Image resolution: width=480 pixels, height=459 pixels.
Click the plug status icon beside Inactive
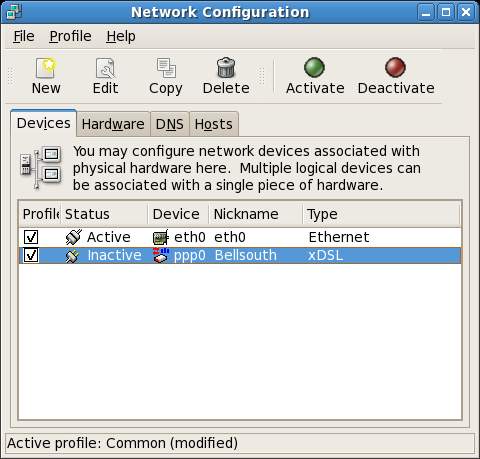point(73,256)
